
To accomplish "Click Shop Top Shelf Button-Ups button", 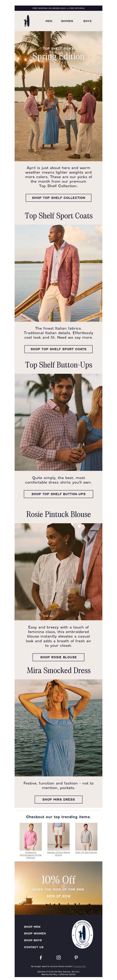I will (x=58, y=494).
